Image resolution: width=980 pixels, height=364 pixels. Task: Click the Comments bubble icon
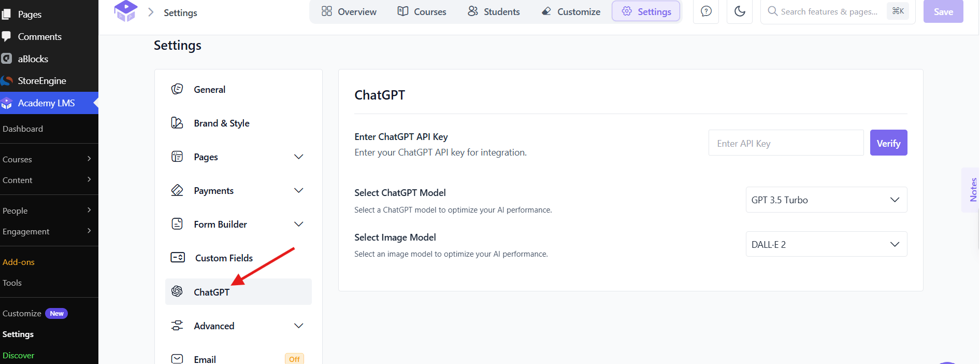pyautogui.click(x=6, y=36)
